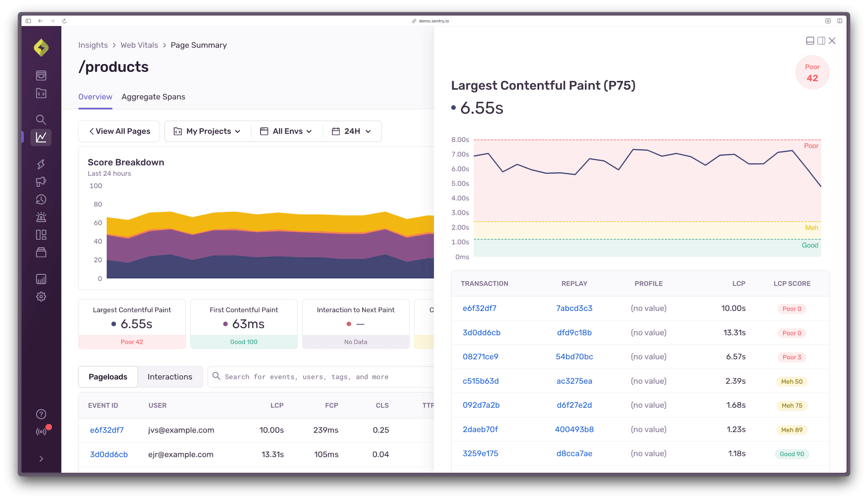Click the browser forward arrow
Viewport: 868px width, 500px height.
click(x=53, y=21)
